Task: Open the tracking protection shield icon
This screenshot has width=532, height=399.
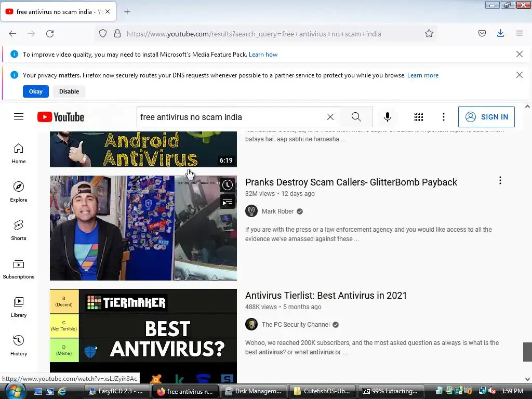Action: [103, 34]
